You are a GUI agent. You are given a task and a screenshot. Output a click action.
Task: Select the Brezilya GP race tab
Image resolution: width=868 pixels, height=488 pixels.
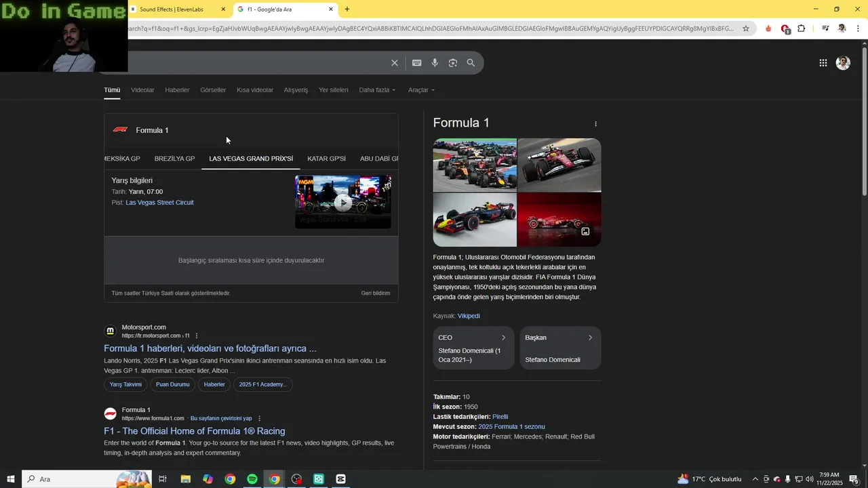coord(174,159)
